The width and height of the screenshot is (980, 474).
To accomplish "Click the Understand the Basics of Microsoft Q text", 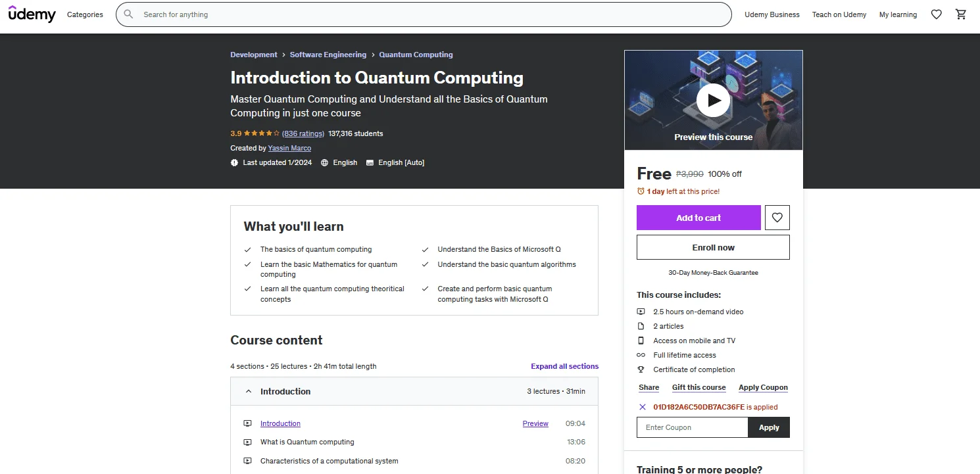I will (499, 249).
